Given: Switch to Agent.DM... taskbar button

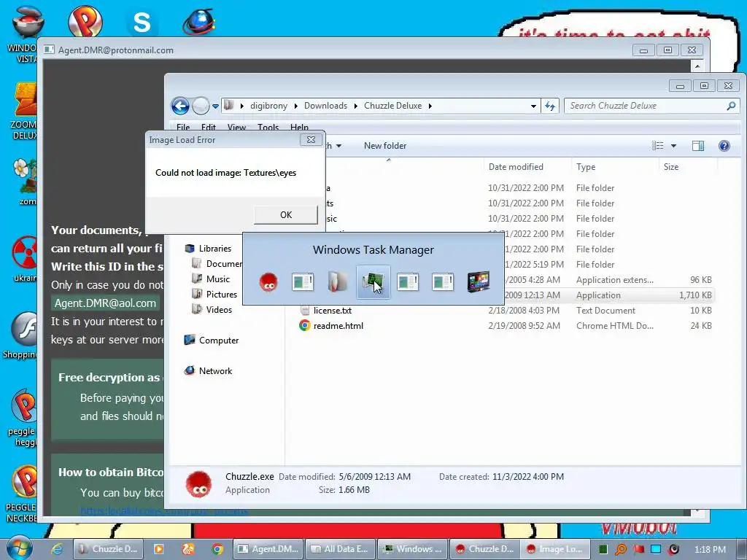Looking at the screenshot, I should coord(268,549).
